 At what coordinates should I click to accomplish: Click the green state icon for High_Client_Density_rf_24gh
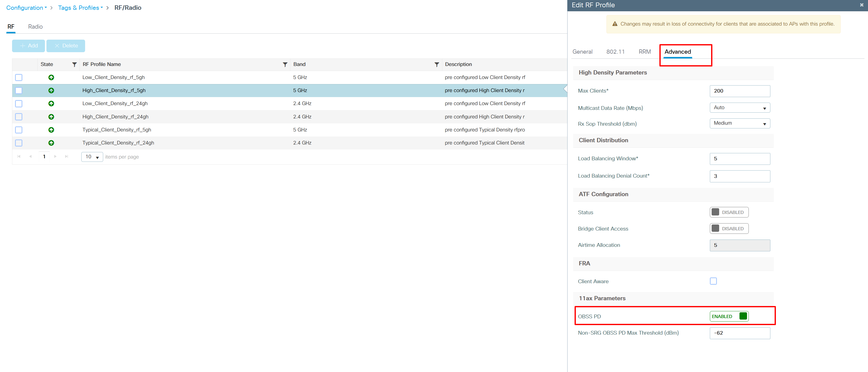tap(51, 117)
